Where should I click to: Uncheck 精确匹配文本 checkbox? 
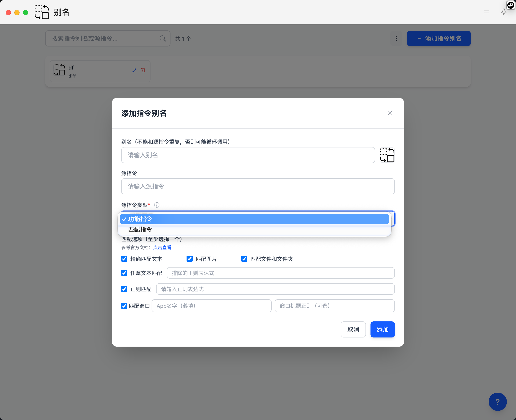[x=124, y=259]
